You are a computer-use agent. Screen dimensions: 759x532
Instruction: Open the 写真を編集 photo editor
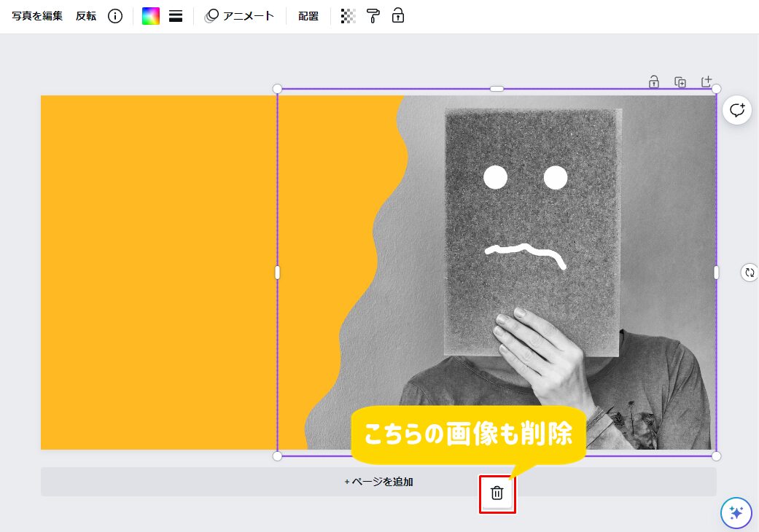pyautogui.click(x=37, y=16)
